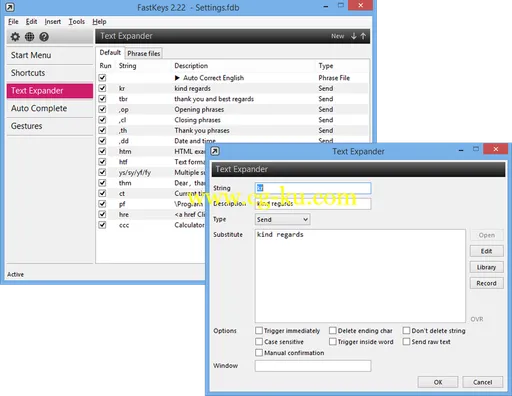Select Gestures in sidebar
Screen dimensions: 512x396
pyautogui.click(x=50, y=126)
